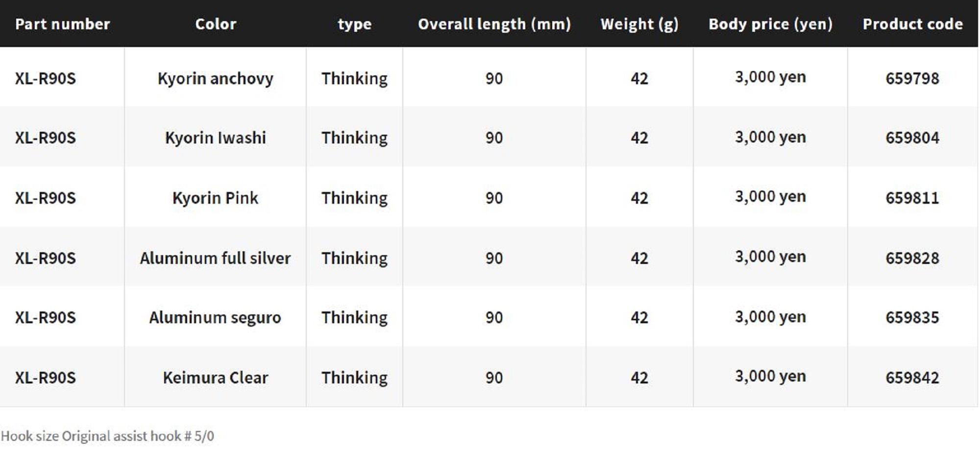Click the hook size note text
The image size is (980, 455).
(x=107, y=436)
